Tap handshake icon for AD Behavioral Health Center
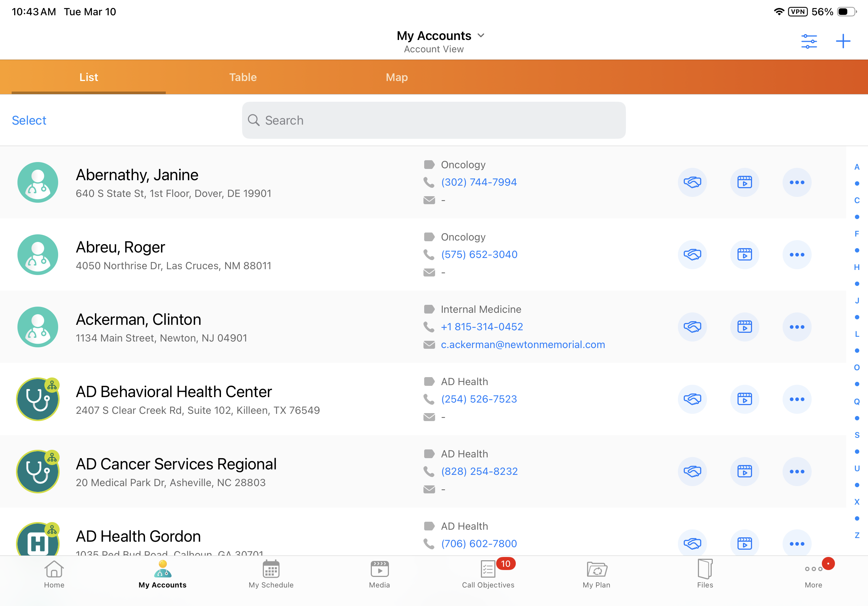868x606 pixels. pos(692,399)
